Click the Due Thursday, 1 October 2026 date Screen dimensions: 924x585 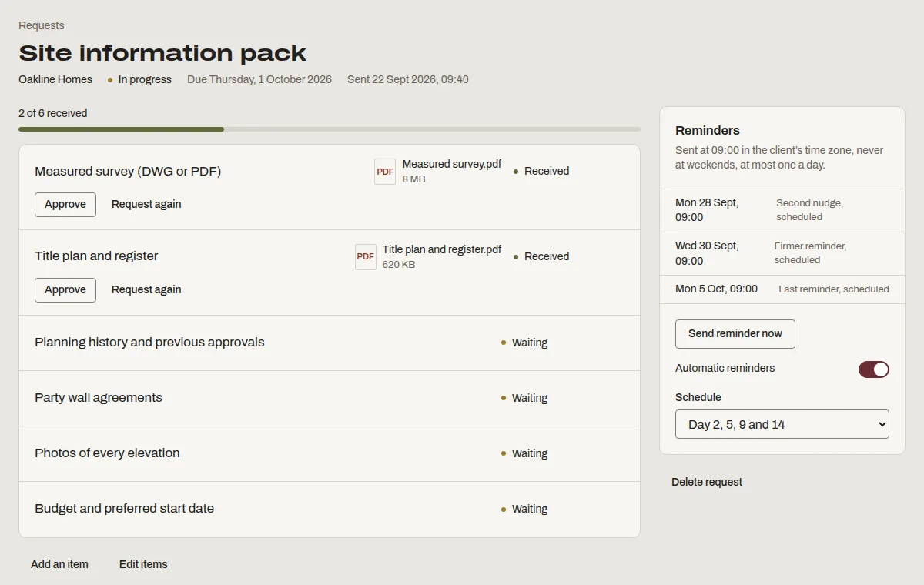tap(259, 79)
